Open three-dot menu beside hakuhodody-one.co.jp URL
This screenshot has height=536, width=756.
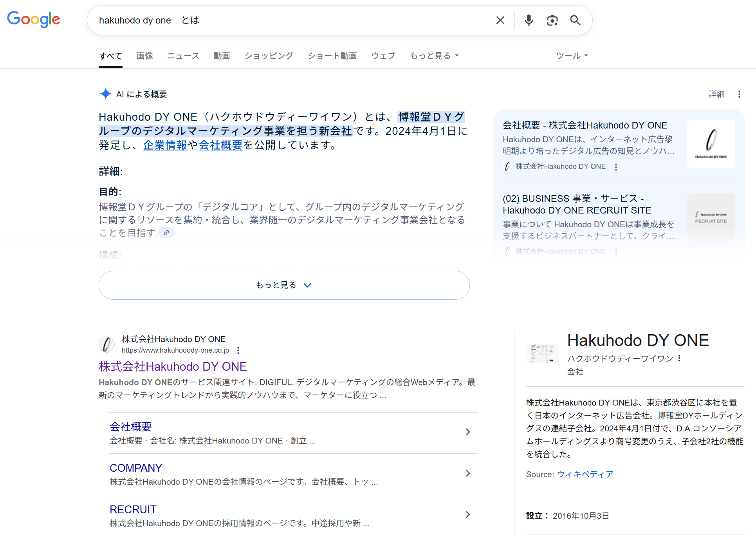[238, 350]
